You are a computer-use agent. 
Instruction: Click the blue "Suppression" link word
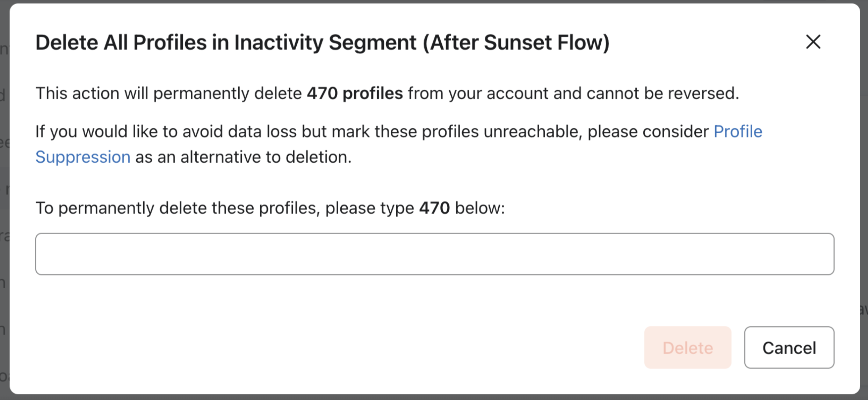click(x=83, y=157)
